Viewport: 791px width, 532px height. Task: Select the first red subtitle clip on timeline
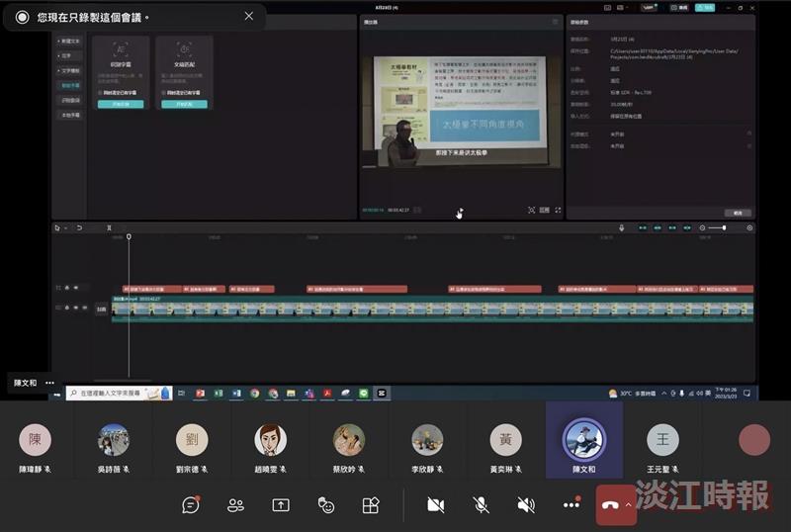tap(152, 289)
